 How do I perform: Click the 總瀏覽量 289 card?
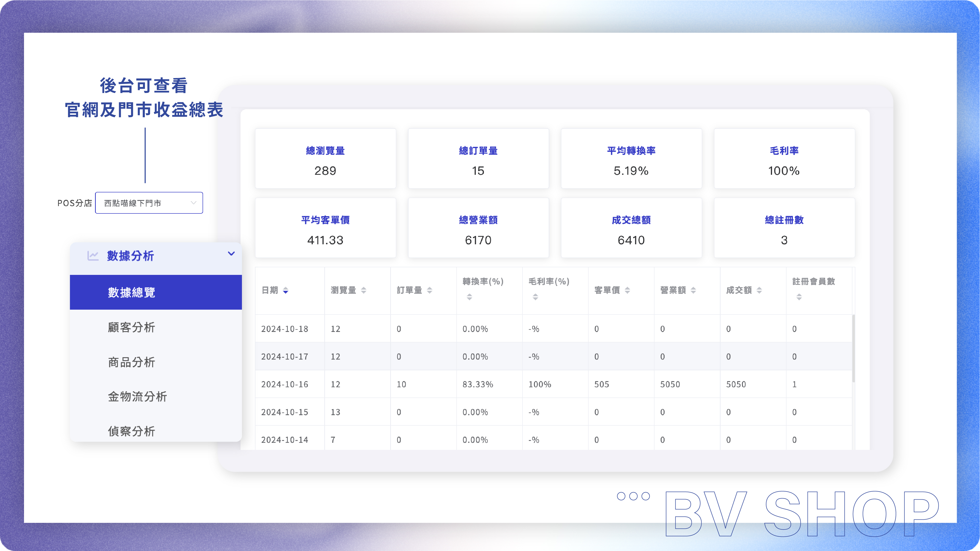(x=325, y=159)
